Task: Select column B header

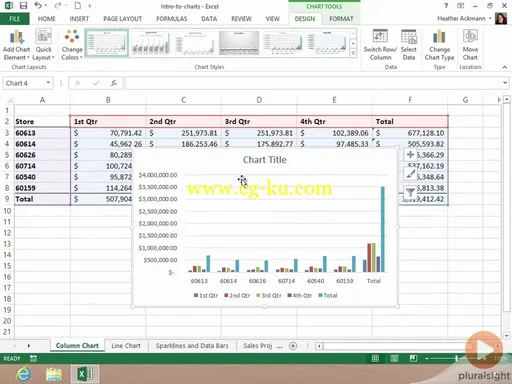Action: click(x=108, y=100)
